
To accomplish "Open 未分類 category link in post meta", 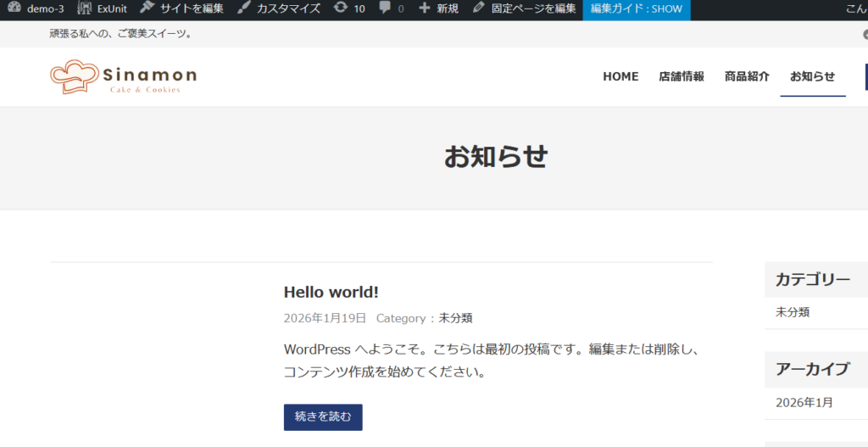I will 455,318.
